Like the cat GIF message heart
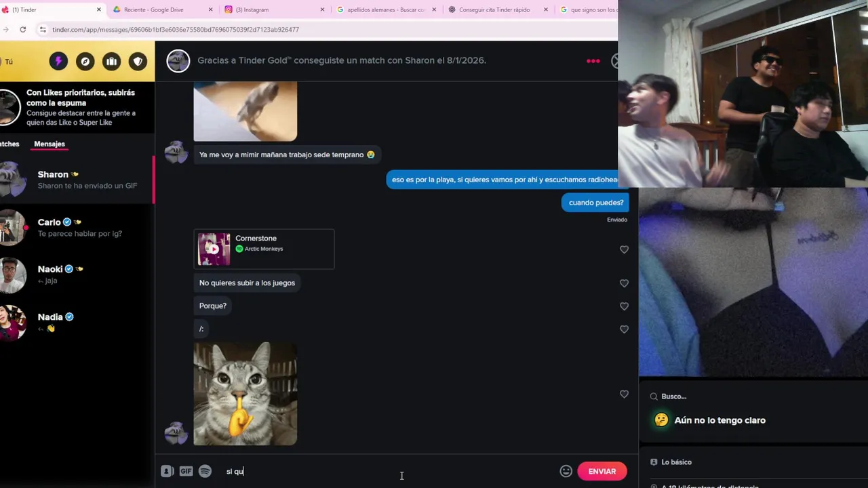This screenshot has width=868, height=488. (624, 394)
